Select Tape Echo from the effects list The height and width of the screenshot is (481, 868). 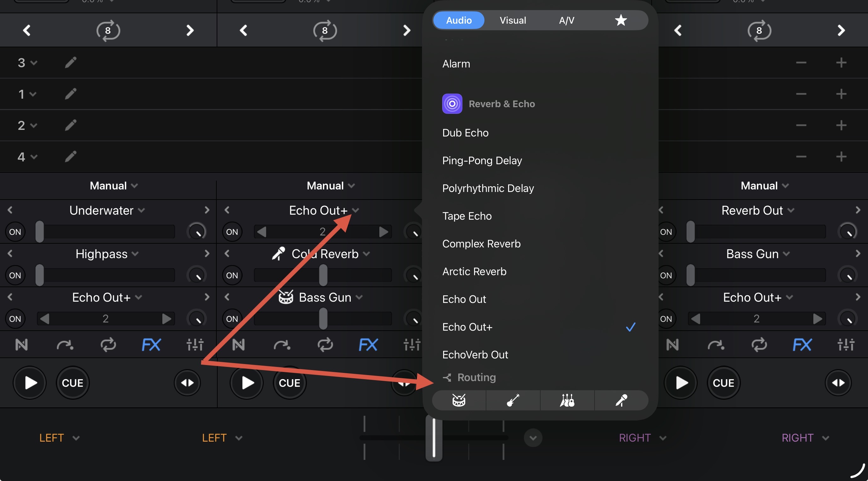click(467, 216)
